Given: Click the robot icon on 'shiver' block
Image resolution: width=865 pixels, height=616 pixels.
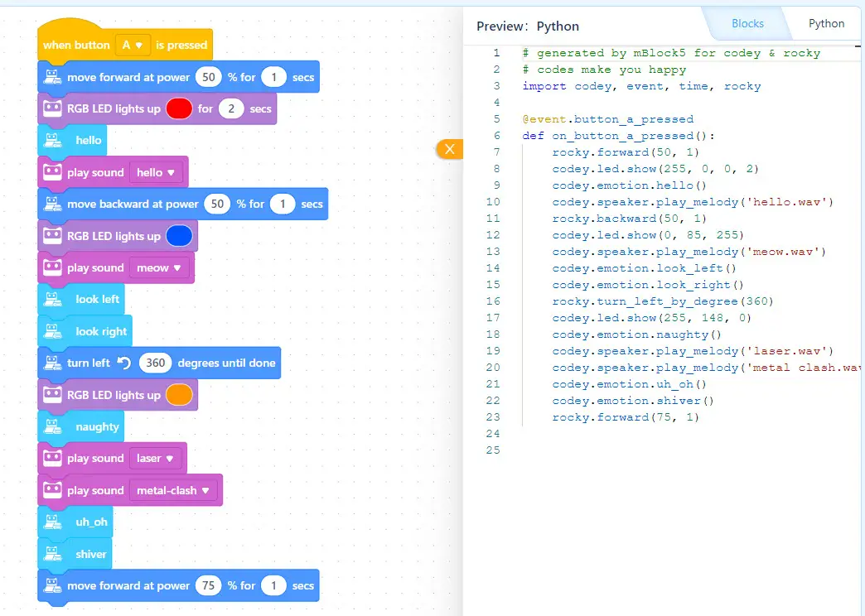Looking at the screenshot, I should (52, 554).
